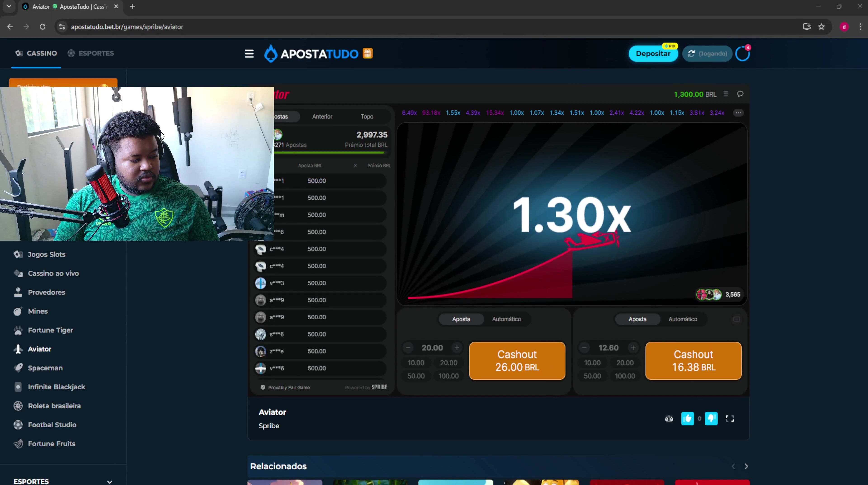Dislike the game with thumbs down
This screenshot has height=485, width=868.
click(x=711, y=419)
